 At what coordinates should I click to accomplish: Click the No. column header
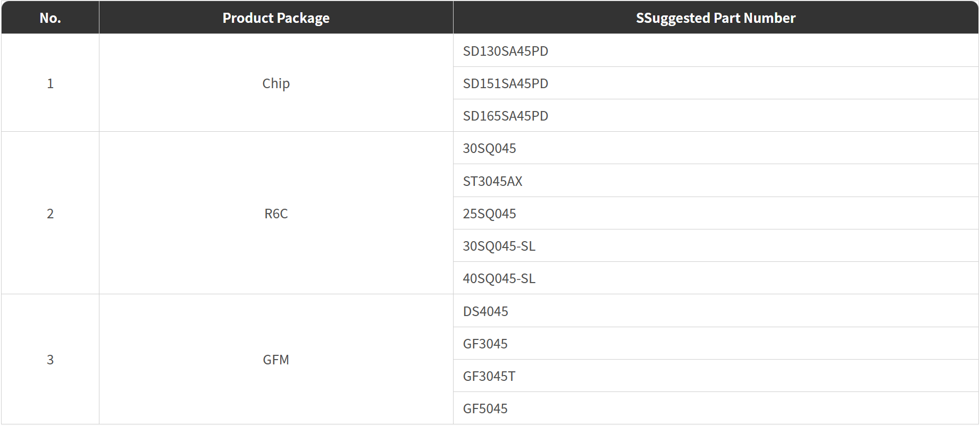coord(50,18)
